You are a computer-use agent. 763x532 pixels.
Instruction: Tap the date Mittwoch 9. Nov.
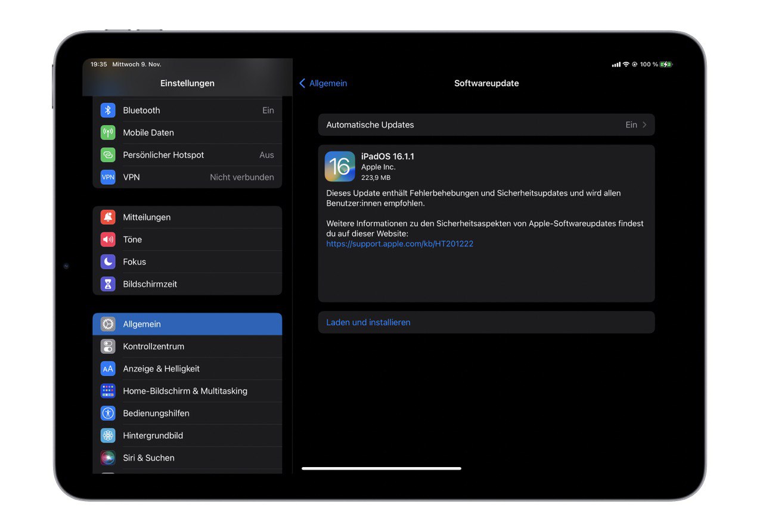137,64
